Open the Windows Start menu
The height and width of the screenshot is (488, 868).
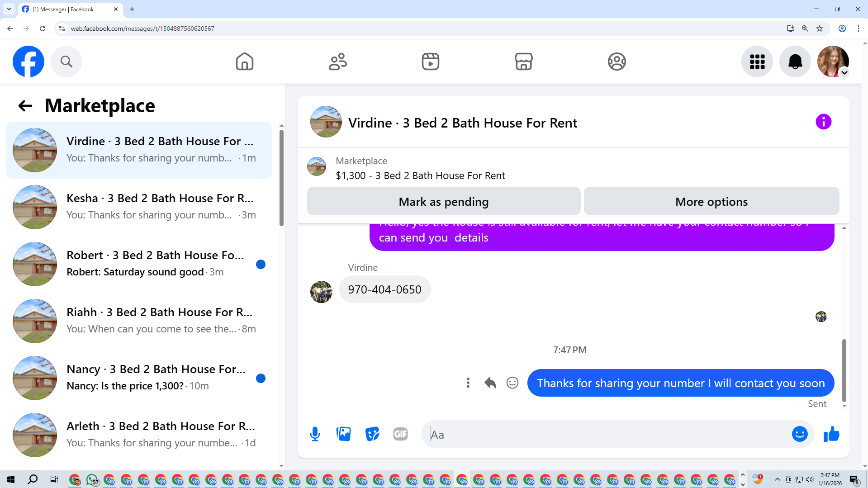point(11,479)
